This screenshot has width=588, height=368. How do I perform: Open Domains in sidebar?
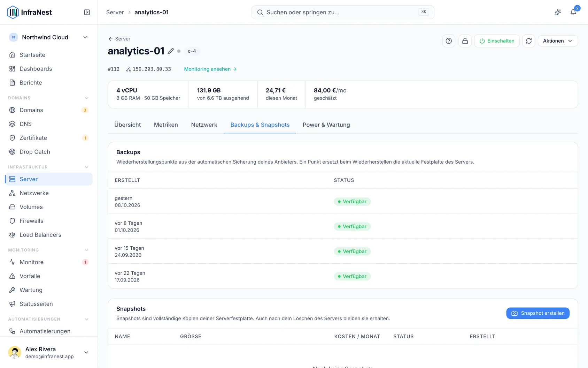click(x=49, y=110)
